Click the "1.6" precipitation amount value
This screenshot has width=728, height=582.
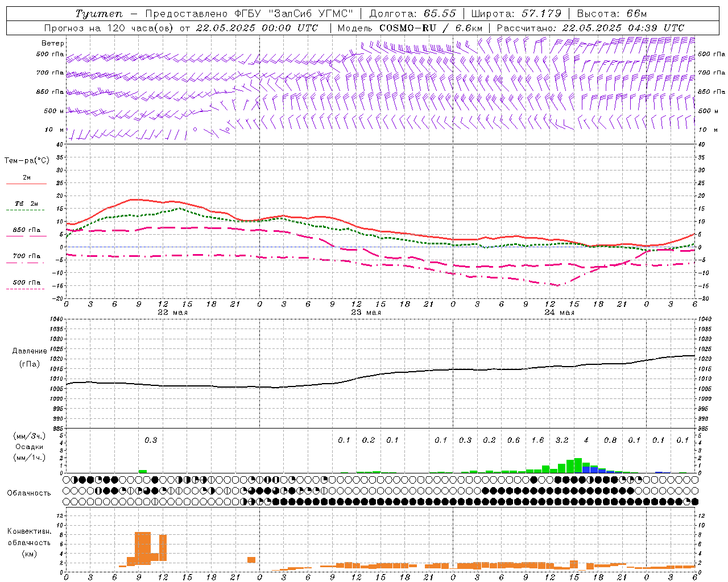[x=537, y=440]
